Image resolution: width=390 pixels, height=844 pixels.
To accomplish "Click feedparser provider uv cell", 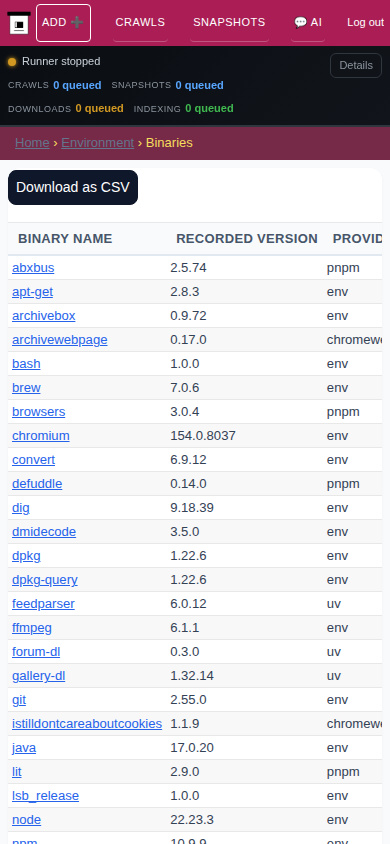I will point(334,603).
